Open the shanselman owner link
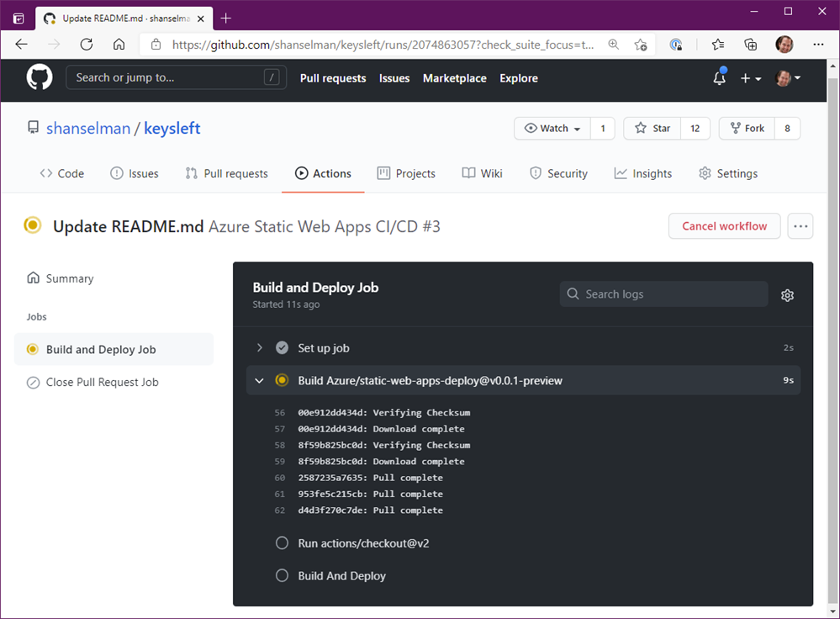 [88, 129]
